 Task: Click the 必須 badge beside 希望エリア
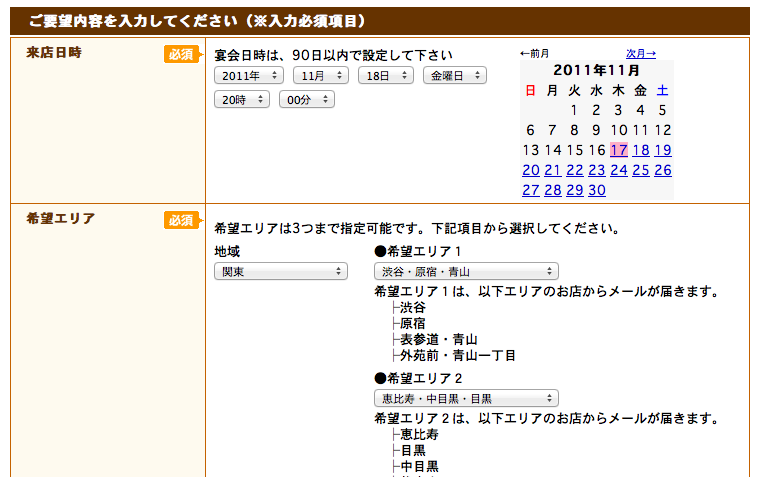pos(182,220)
